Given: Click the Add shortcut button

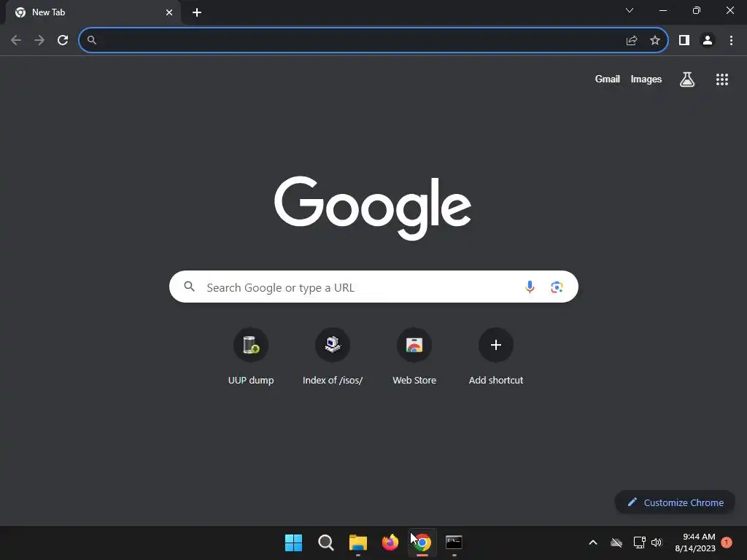Looking at the screenshot, I should 496,356.
